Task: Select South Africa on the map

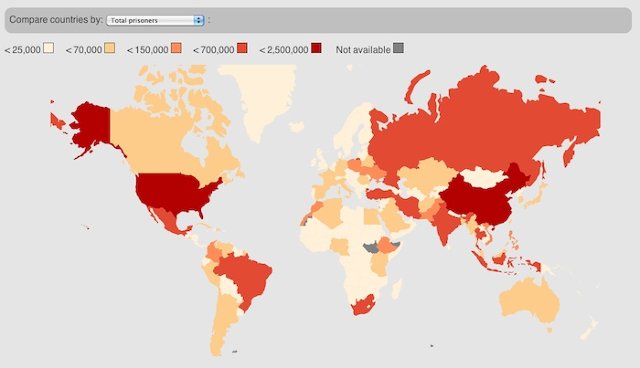Action: 362,304
